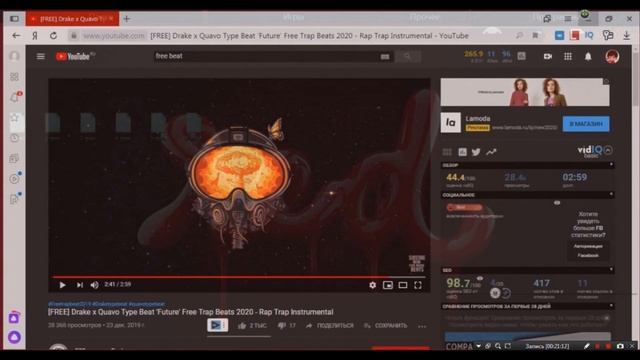Collapse the vidIQ panel with chevron
This screenshot has height=360, width=640.
coord(608,150)
